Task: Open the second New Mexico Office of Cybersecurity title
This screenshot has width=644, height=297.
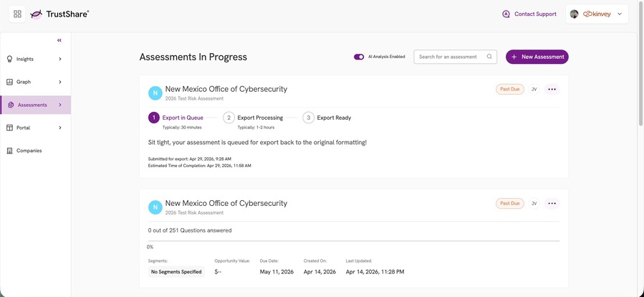Action: point(226,203)
